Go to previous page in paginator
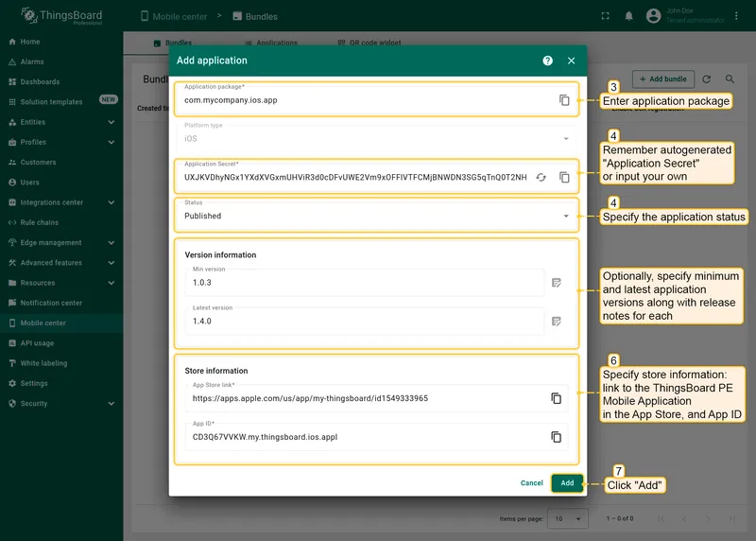756x541 pixels. click(x=684, y=518)
